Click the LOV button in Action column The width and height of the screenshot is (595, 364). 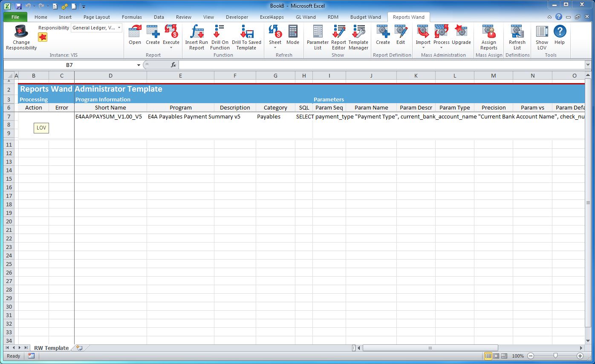point(41,128)
